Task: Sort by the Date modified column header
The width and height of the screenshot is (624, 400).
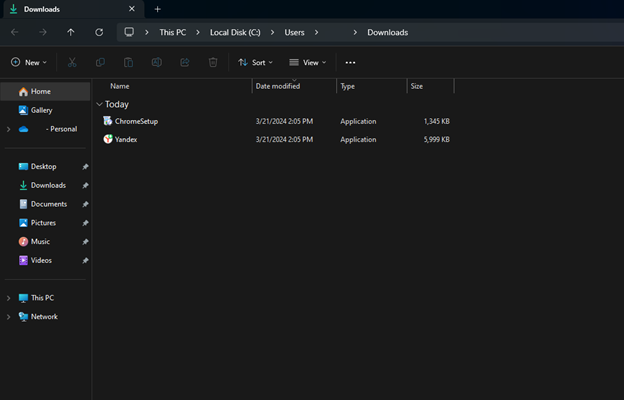Action: pyautogui.click(x=277, y=87)
